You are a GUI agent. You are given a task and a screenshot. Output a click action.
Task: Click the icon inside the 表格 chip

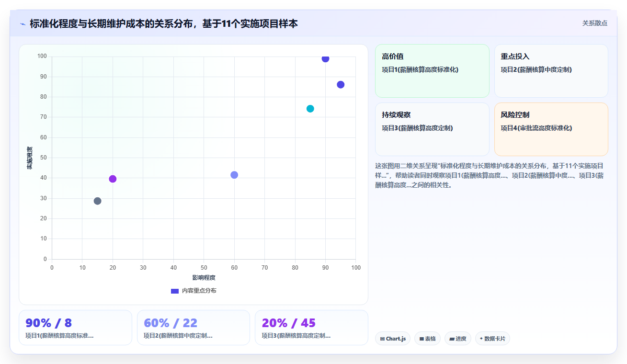(422, 339)
